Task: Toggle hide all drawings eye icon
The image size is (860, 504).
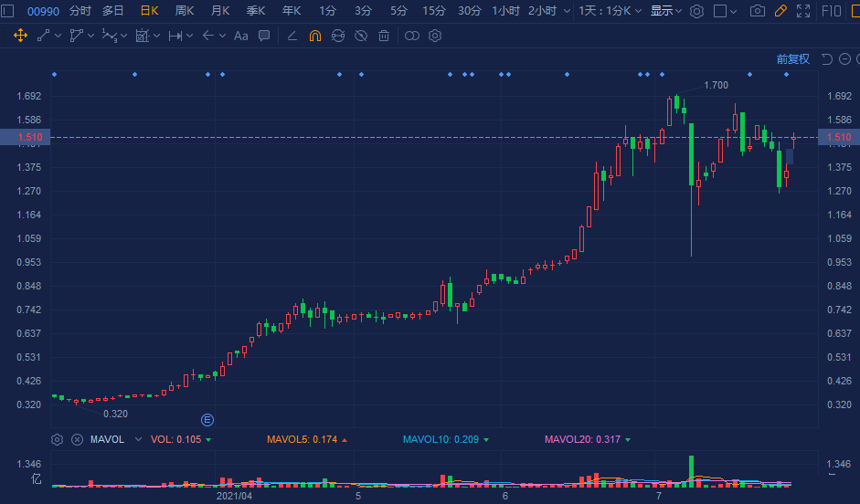Action: pos(361,36)
